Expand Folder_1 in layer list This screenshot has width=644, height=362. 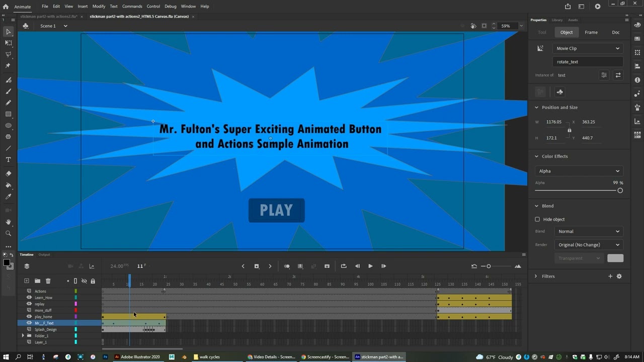coord(23,336)
